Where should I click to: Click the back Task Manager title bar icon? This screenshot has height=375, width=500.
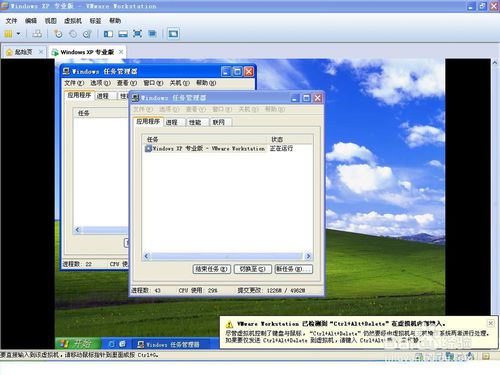pyautogui.click(x=66, y=71)
